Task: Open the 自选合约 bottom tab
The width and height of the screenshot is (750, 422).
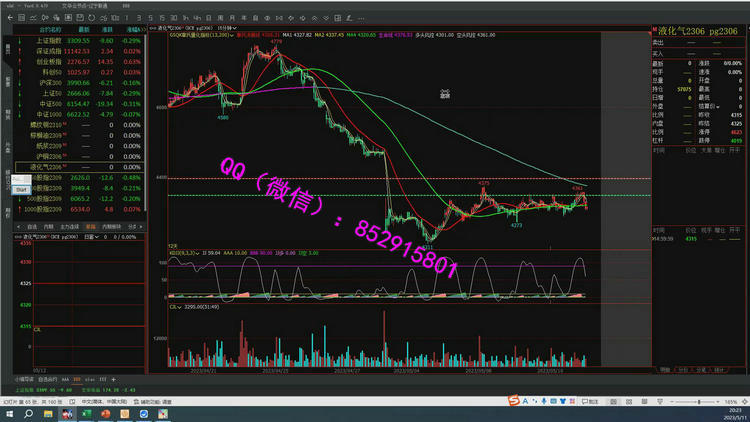Action: (x=48, y=380)
